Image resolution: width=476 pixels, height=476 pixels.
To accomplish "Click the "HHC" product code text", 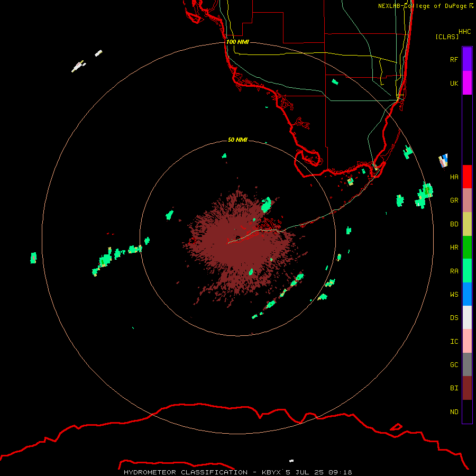I will (464, 32).
